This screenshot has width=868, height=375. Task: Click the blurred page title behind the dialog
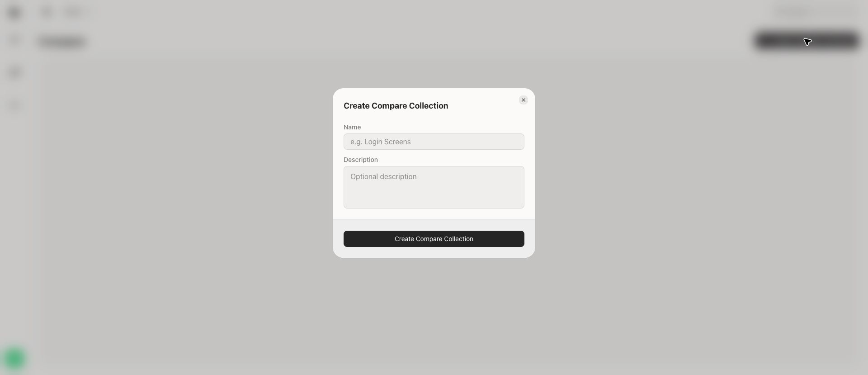point(62,42)
